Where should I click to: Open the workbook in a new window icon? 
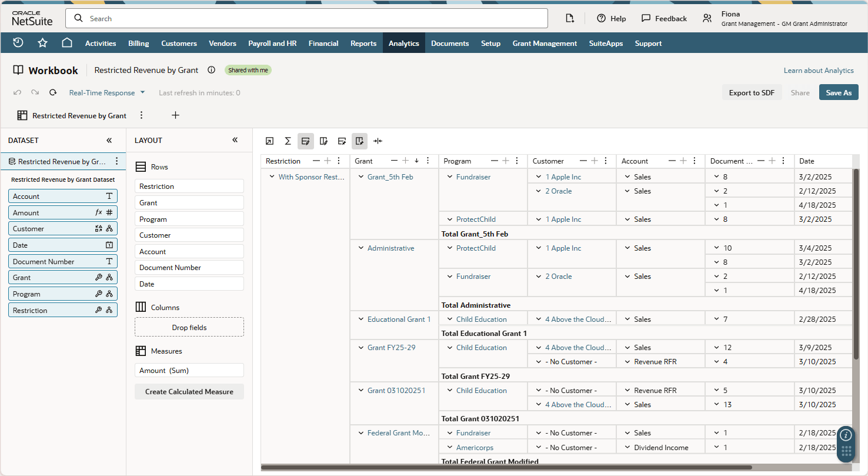click(269, 141)
